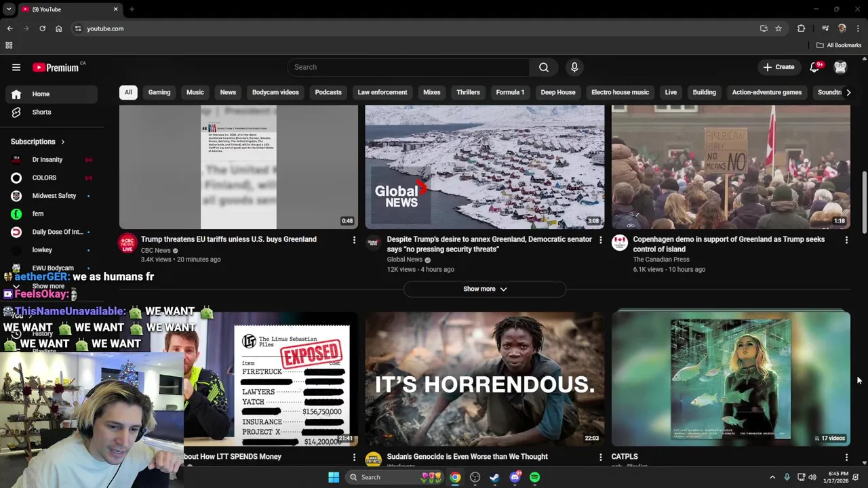Open the Home icon in sidebar
Viewport: 868px width, 488px height.
(x=16, y=94)
